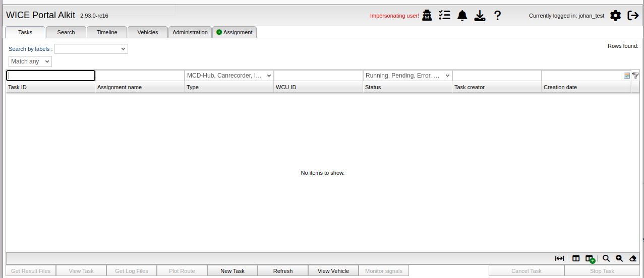Click the Task ID filter input field
644x278 pixels.
(50, 76)
